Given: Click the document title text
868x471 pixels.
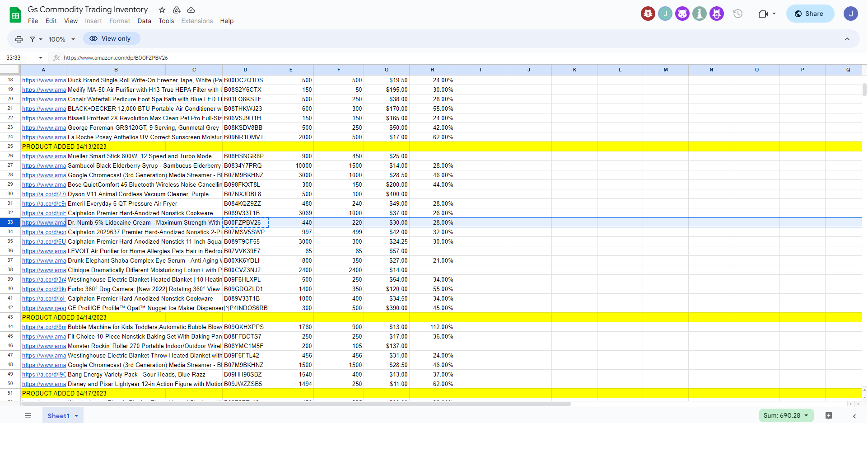Looking at the screenshot, I should pyautogui.click(x=88, y=9).
